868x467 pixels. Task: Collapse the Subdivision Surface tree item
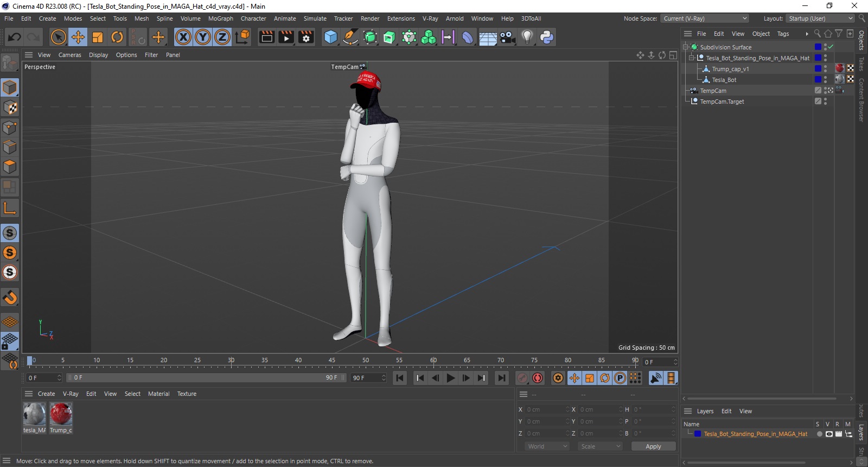686,47
